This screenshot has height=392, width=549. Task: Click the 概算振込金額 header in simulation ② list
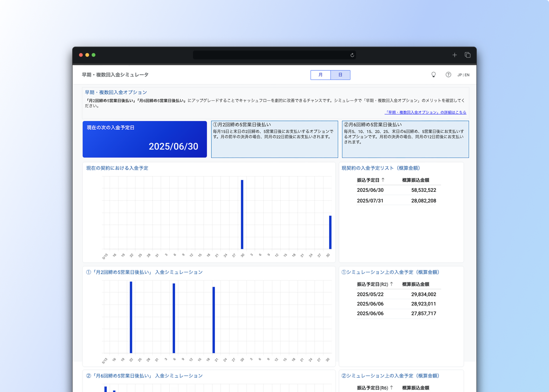tap(416, 388)
